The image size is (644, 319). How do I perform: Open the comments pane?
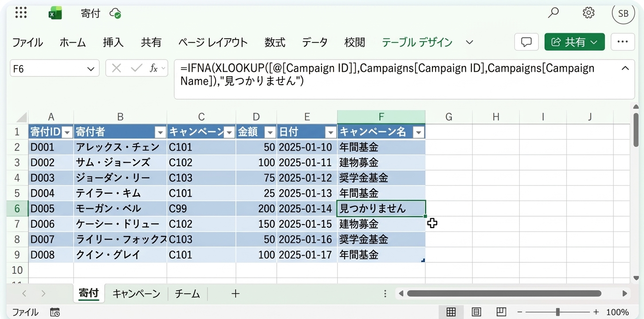pyautogui.click(x=526, y=42)
